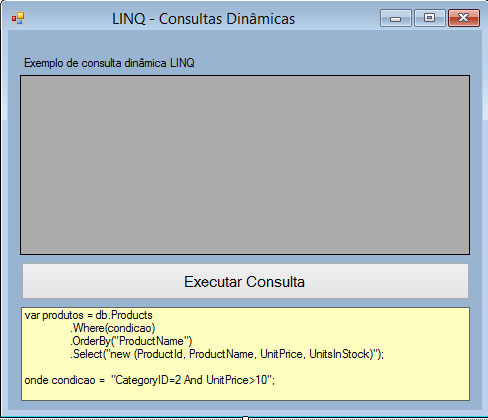Click the Executar Consulta button

(245, 281)
